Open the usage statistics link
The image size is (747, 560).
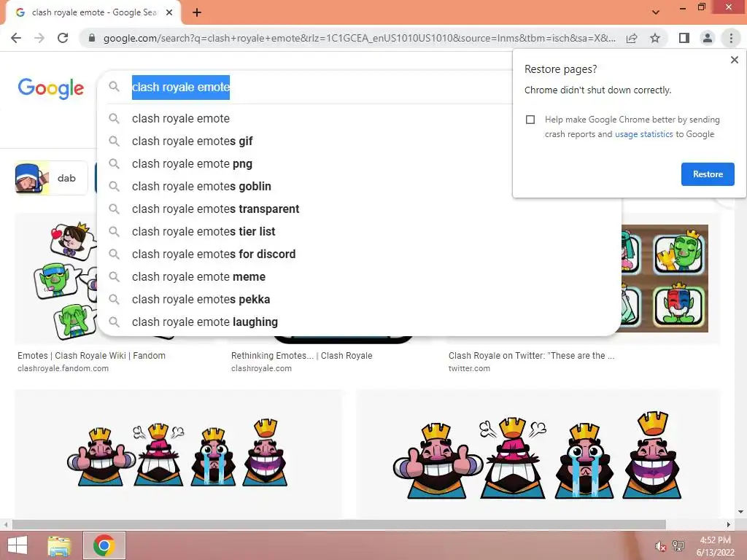(x=643, y=134)
